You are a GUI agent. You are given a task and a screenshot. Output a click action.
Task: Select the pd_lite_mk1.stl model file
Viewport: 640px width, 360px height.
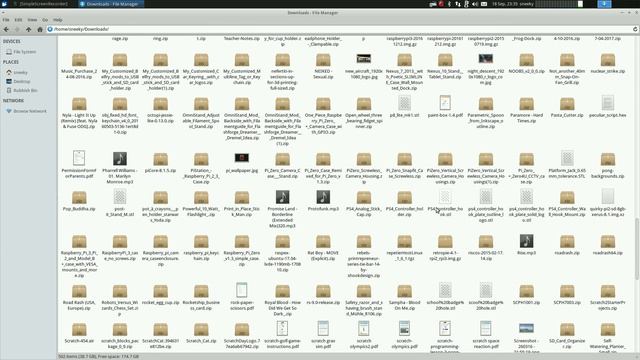point(404,103)
